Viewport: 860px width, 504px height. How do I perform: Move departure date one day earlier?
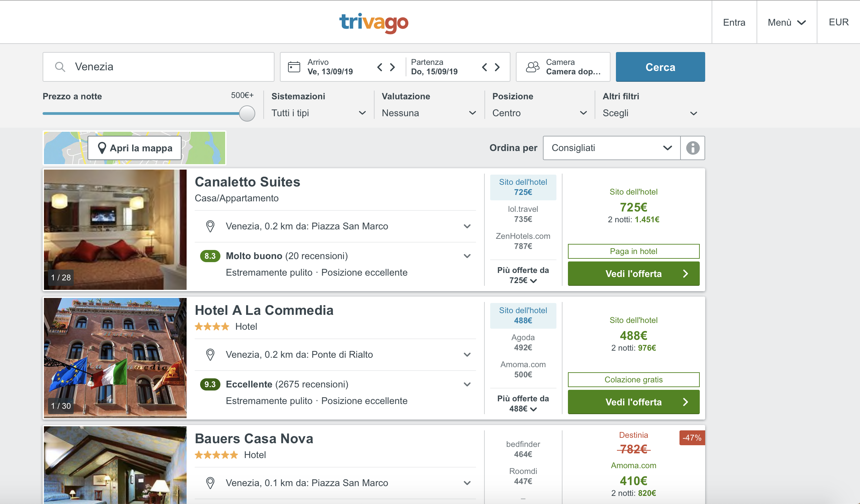484,67
